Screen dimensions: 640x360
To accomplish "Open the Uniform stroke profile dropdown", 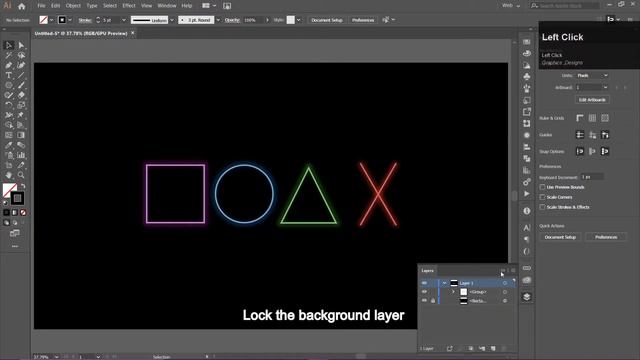I will (172, 20).
